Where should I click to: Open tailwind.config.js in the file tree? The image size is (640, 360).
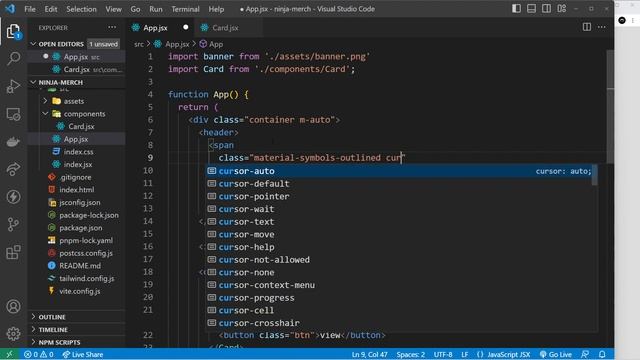tap(87, 278)
